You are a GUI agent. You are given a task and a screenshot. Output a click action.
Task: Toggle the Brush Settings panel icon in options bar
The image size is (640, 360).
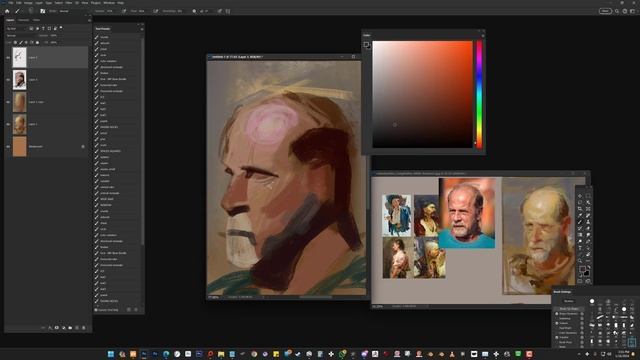point(42,11)
